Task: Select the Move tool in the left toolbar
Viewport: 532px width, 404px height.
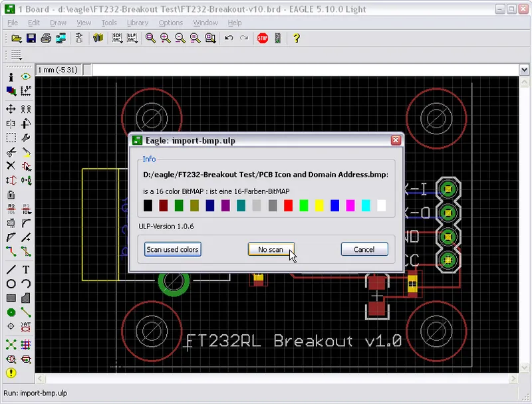Action: point(10,108)
